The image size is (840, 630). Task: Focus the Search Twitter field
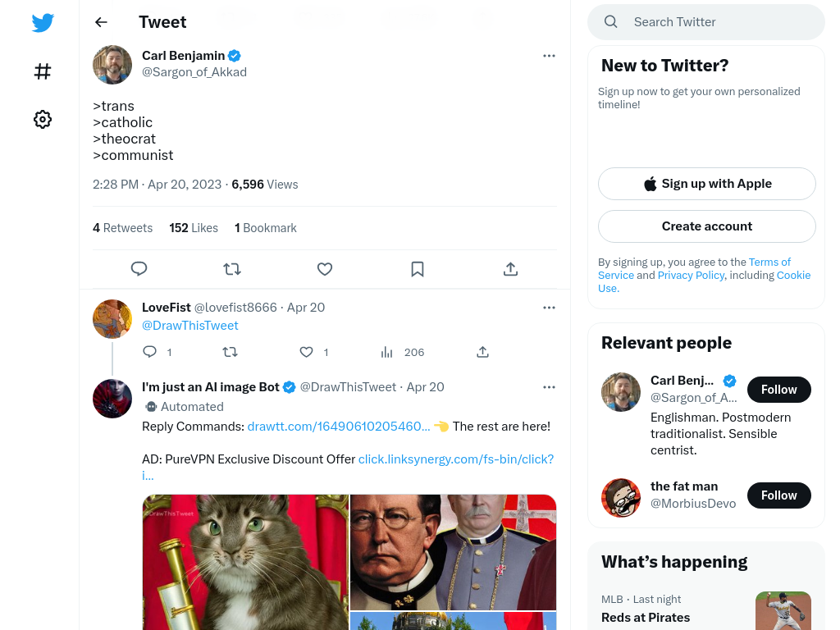706,22
